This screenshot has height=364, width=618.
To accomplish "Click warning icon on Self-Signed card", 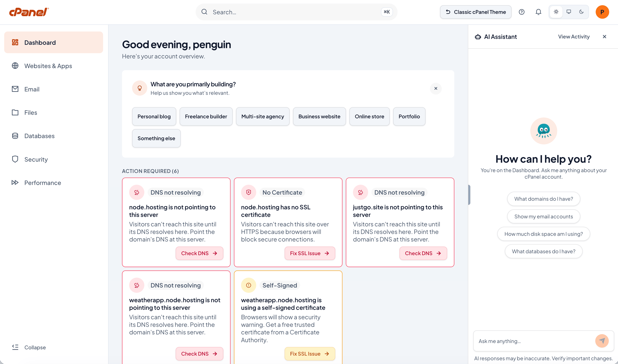I will 249,285.
